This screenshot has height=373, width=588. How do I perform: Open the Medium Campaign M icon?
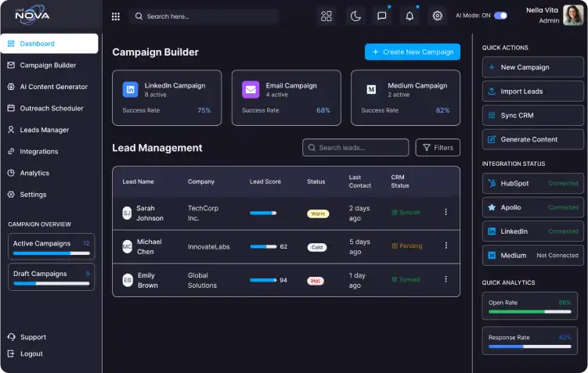click(x=371, y=89)
